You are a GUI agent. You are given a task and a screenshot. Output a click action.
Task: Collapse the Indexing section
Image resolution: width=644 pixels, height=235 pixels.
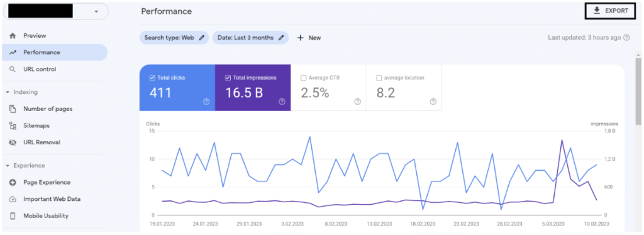(8, 92)
